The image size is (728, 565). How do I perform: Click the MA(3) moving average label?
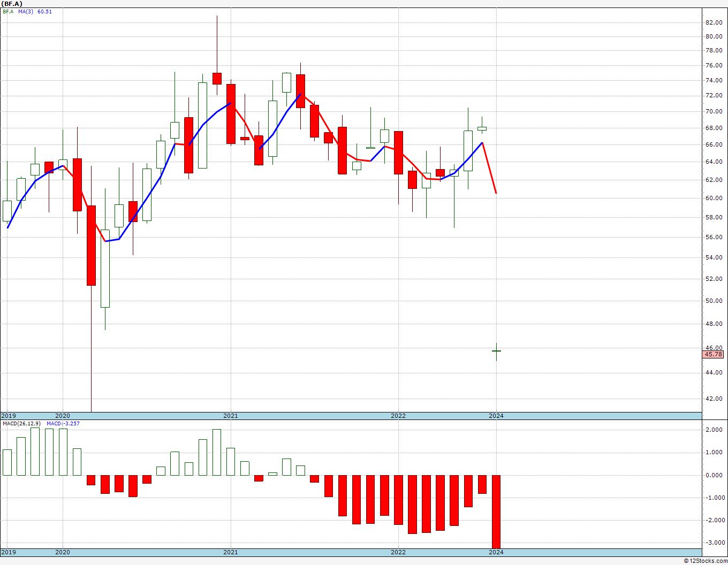pos(26,12)
